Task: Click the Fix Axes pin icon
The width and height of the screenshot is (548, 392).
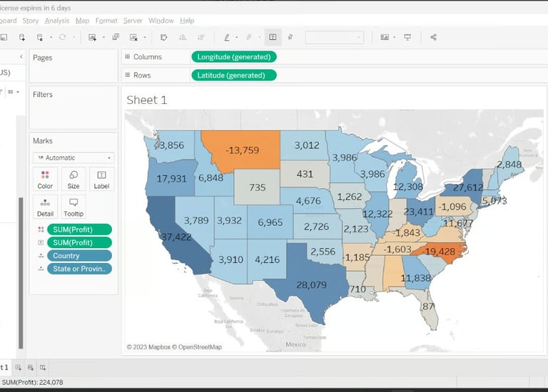Action: 290,37
